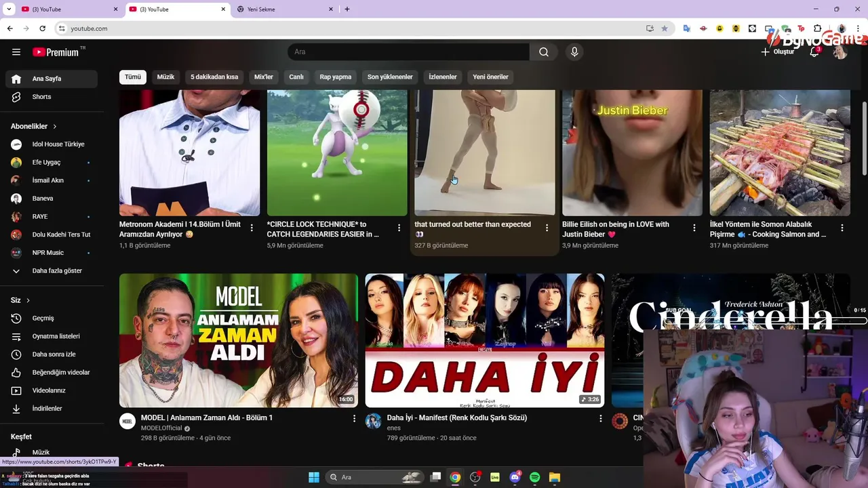The width and height of the screenshot is (868, 488).
Task: Select the Mix'ler filter chip
Action: [264, 77]
